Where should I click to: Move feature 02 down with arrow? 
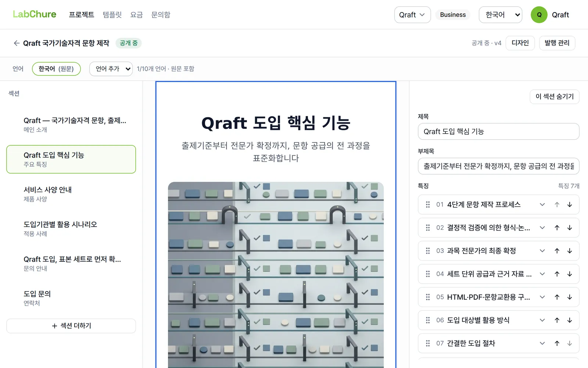click(570, 228)
